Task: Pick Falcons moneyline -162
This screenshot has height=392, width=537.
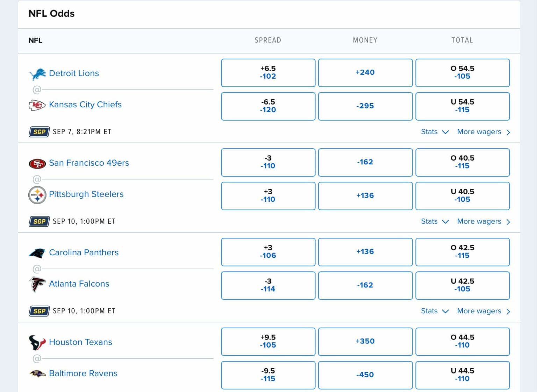Action: click(365, 285)
